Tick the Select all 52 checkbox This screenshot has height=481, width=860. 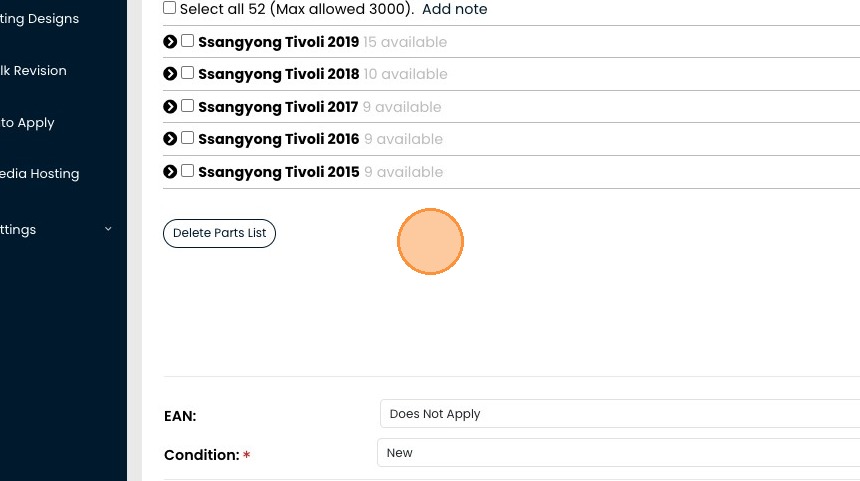169,8
